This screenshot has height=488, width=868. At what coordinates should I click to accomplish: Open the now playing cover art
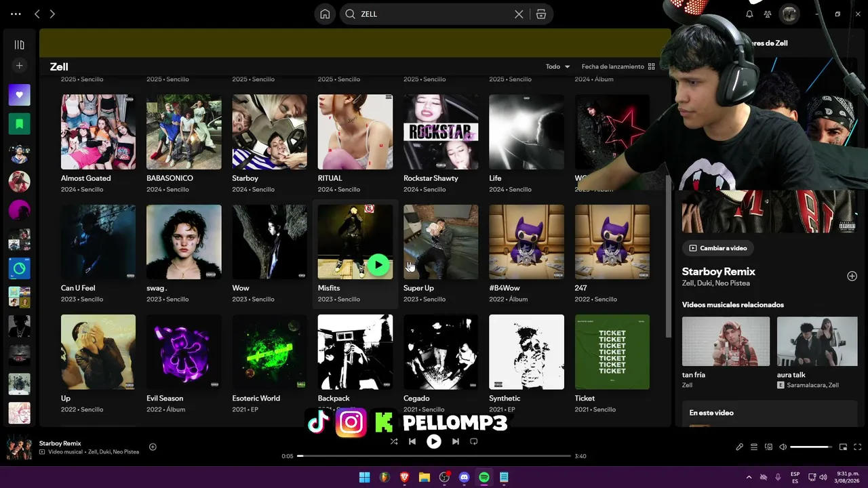[19, 447]
